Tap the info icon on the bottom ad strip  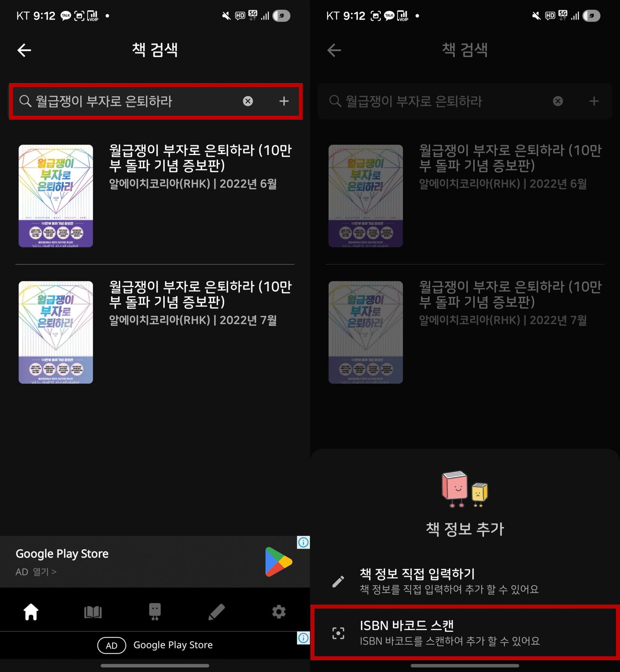coord(303,638)
